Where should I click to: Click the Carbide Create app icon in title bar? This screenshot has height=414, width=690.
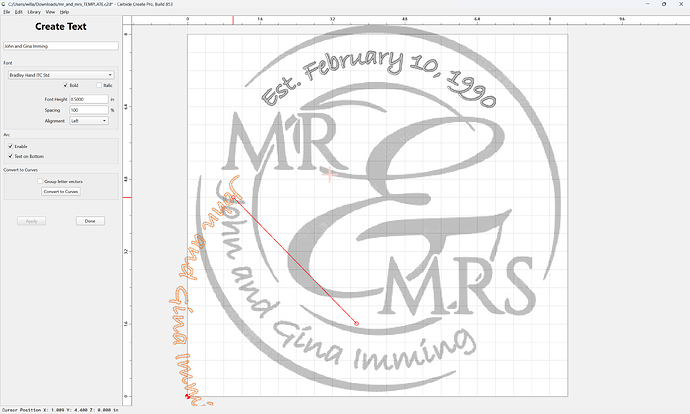(4, 4)
